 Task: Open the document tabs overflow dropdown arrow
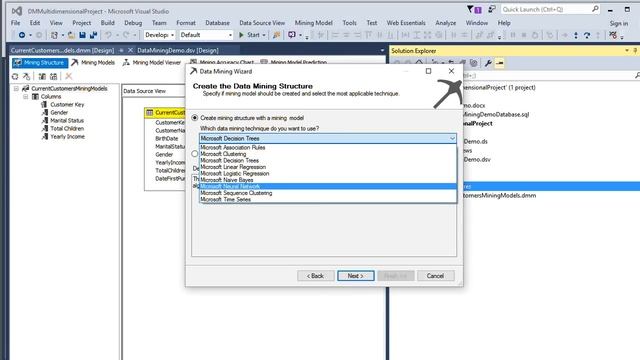click(x=382, y=51)
